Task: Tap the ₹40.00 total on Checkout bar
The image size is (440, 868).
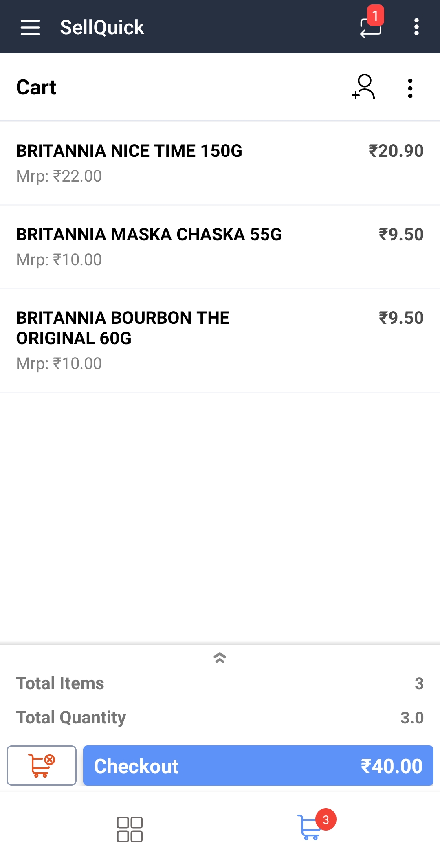Action: tap(391, 766)
